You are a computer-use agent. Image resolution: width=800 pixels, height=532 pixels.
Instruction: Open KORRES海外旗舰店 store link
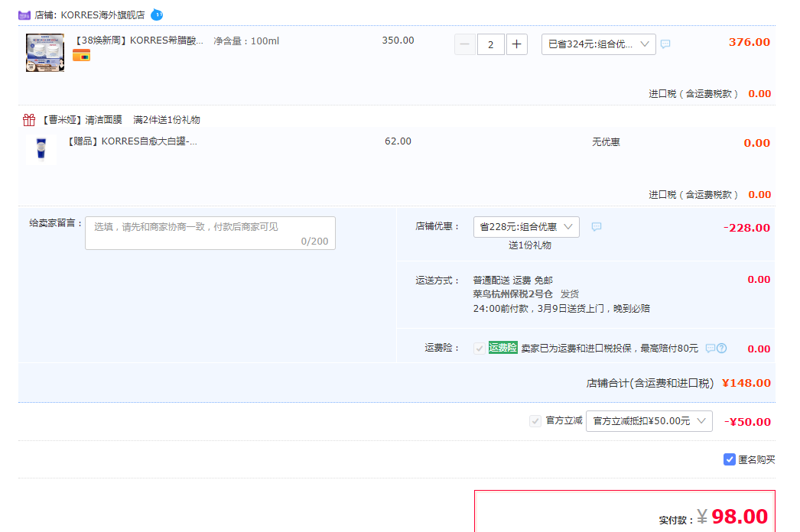[102, 15]
